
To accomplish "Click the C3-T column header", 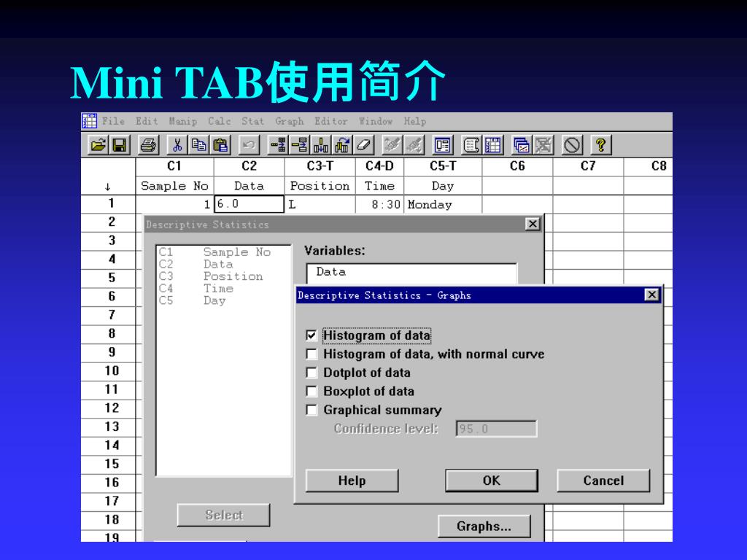I will [x=320, y=166].
